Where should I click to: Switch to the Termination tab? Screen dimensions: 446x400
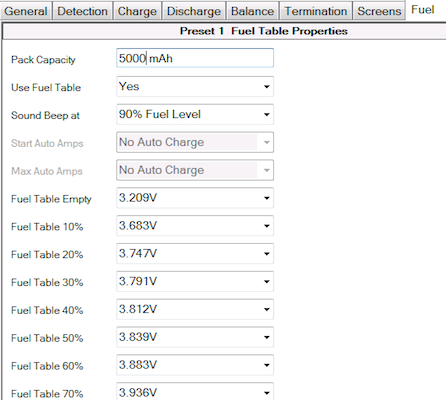click(316, 11)
